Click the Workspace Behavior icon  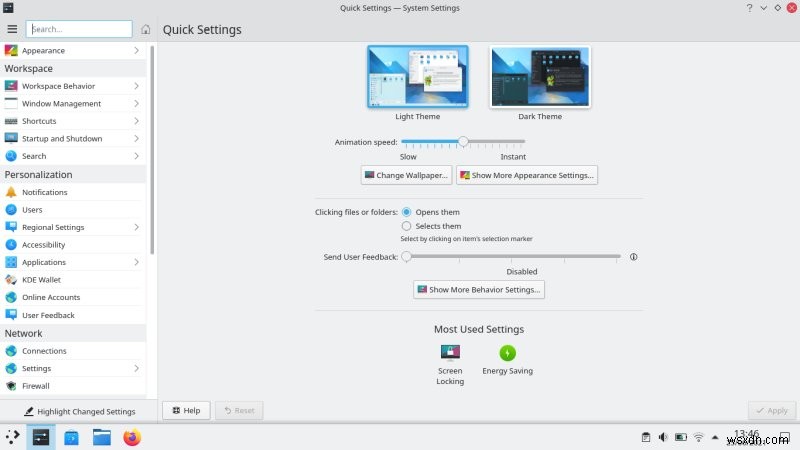[x=11, y=86]
